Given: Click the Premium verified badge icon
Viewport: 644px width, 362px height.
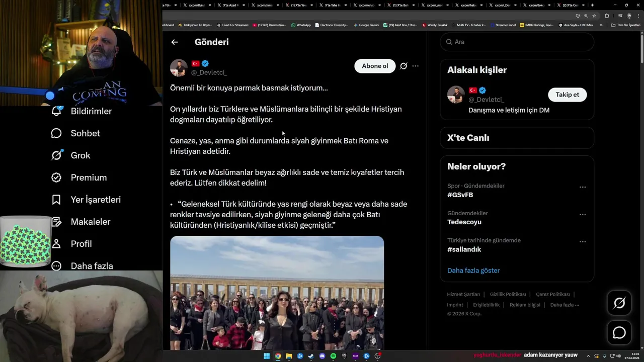Looking at the screenshot, I should (56, 177).
